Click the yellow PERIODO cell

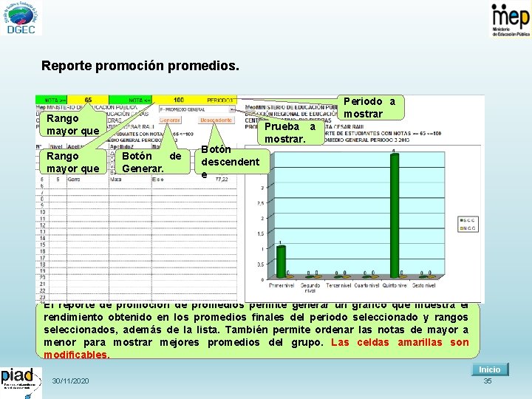pyautogui.click(x=220, y=100)
